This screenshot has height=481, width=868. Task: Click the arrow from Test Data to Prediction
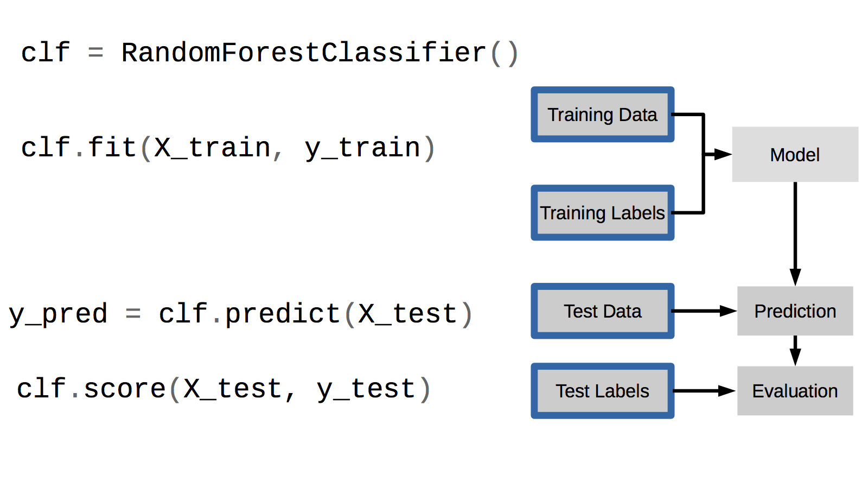[x=705, y=311]
